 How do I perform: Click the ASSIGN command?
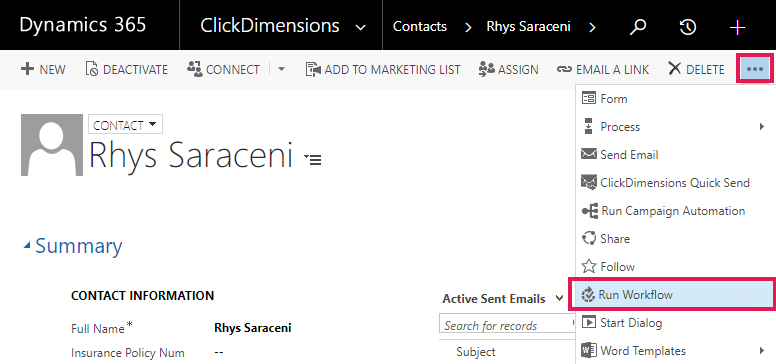tap(508, 70)
